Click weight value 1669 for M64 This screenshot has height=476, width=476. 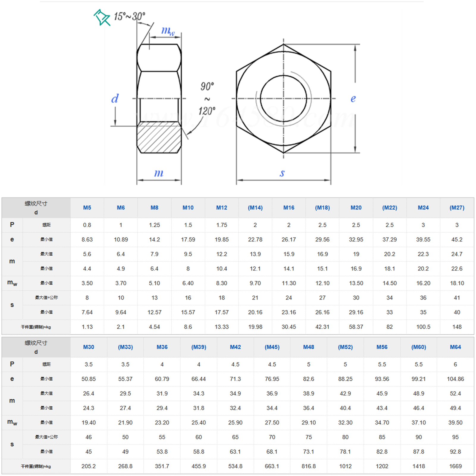pyautogui.click(x=455, y=466)
